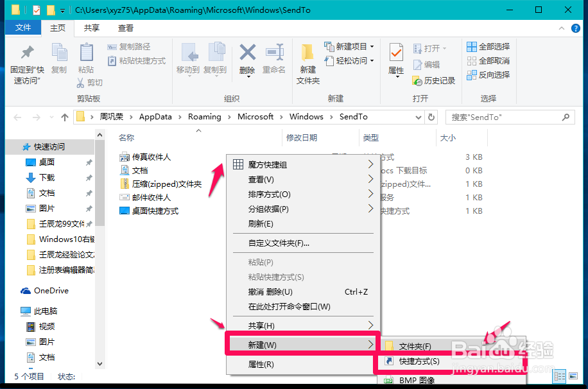Click Downloads (下载) in navigation pane
Screen dimensions: 588x389
point(47,177)
